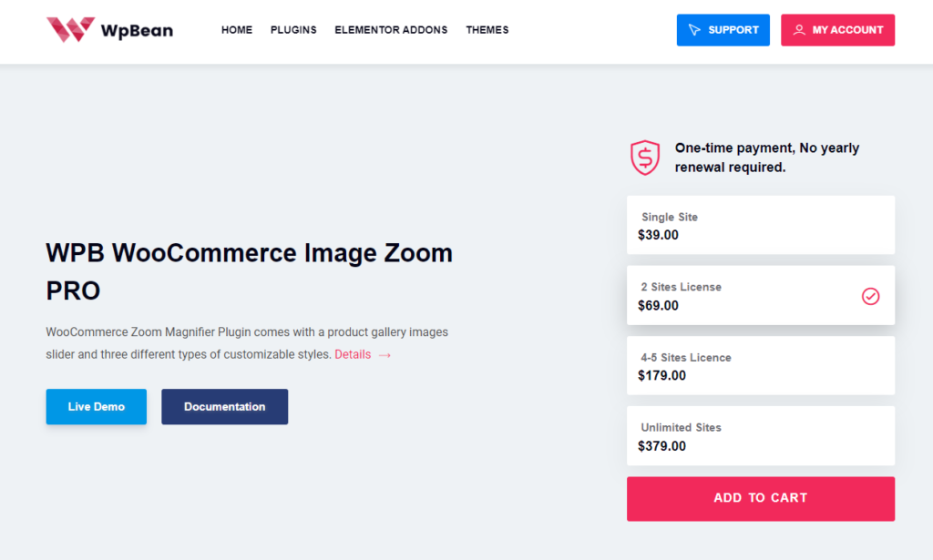Screen dimensions: 933x560
Task: Choose the 4-5 Sites Licence option
Action: point(761,366)
